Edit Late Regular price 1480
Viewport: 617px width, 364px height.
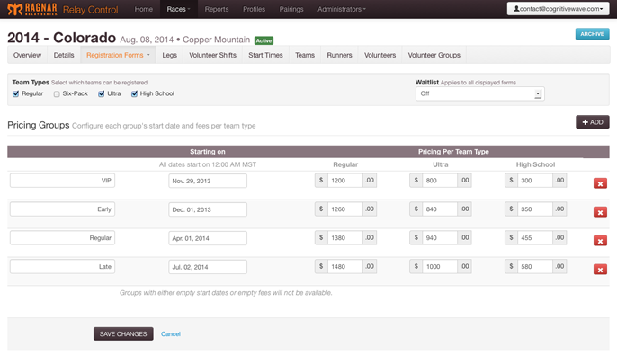point(344,267)
